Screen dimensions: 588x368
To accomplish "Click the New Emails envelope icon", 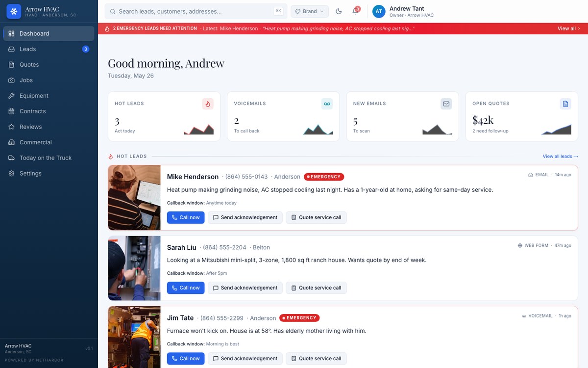I will pyautogui.click(x=446, y=104).
